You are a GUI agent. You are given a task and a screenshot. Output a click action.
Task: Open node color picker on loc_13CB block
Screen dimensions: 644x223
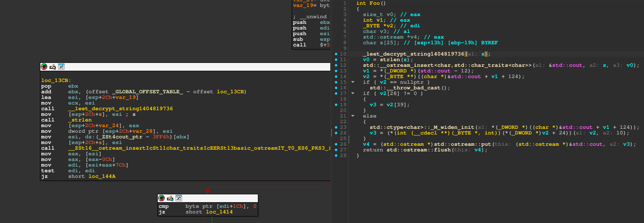tap(44, 67)
